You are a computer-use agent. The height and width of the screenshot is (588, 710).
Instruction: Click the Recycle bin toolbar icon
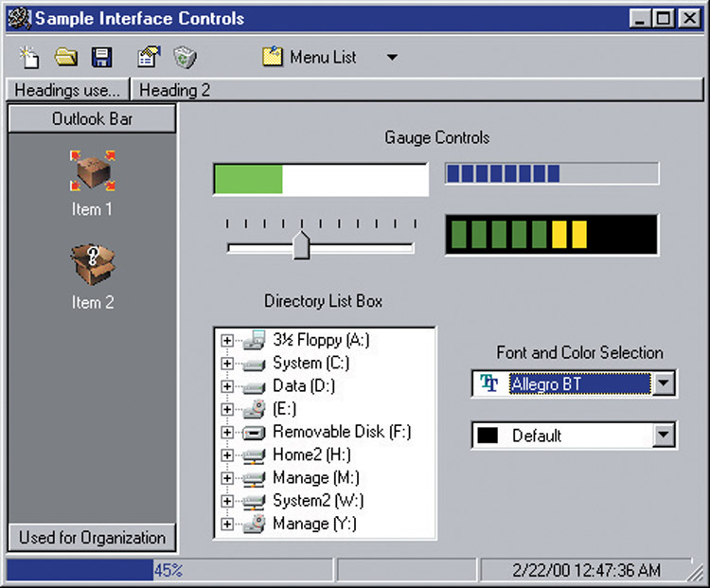(185, 58)
